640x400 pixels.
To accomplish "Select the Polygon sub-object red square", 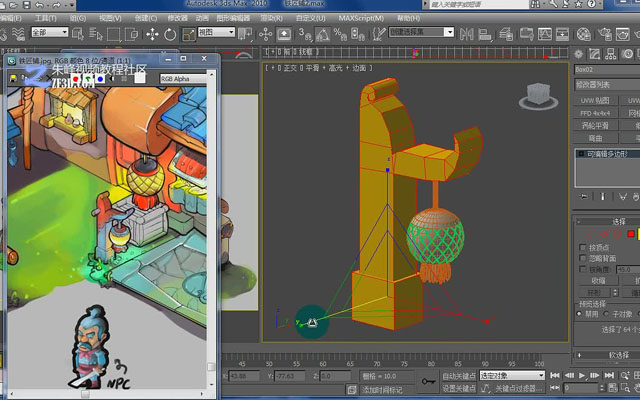I will click(631, 234).
